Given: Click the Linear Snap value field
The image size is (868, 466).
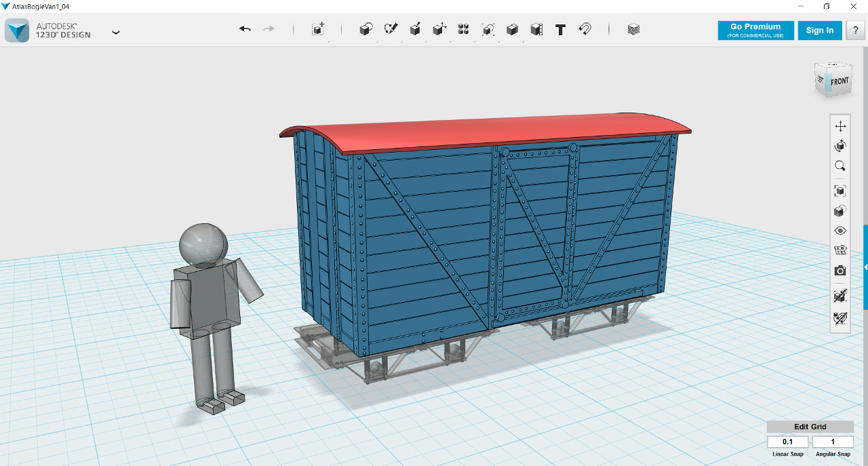Looking at the screenshot, I should point(787,442).
